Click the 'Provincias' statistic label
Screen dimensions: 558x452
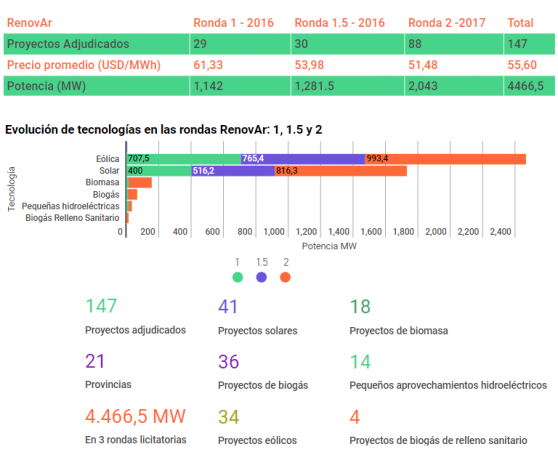108,384
